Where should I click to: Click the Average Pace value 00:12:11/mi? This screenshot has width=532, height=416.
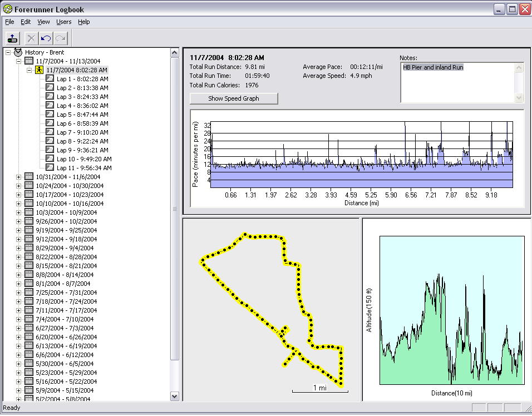[x=366, y=67]
